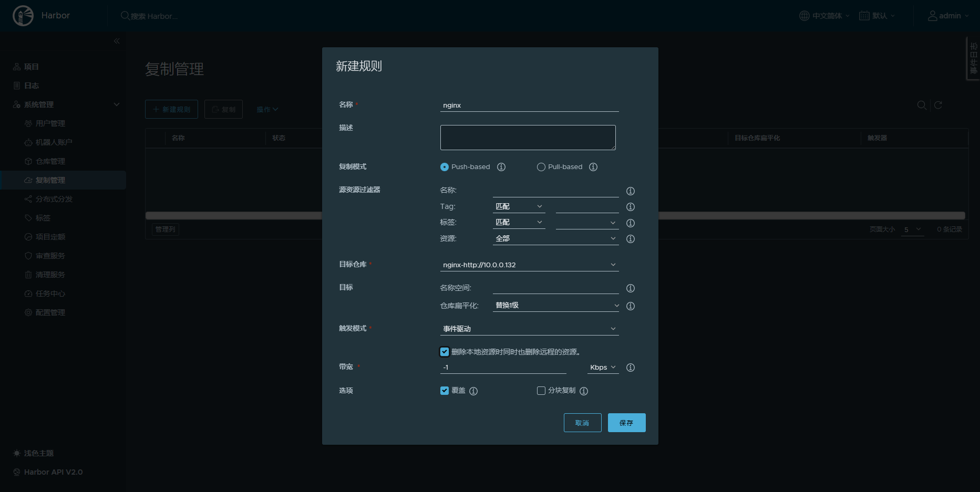
Task: Enable the 分块复制 checkbox
Action: tap(541, 391)
